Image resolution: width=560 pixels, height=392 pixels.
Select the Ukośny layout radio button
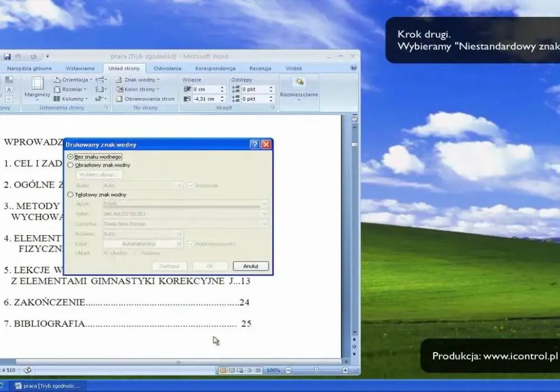pyautogui.click(x=106, y=253)
